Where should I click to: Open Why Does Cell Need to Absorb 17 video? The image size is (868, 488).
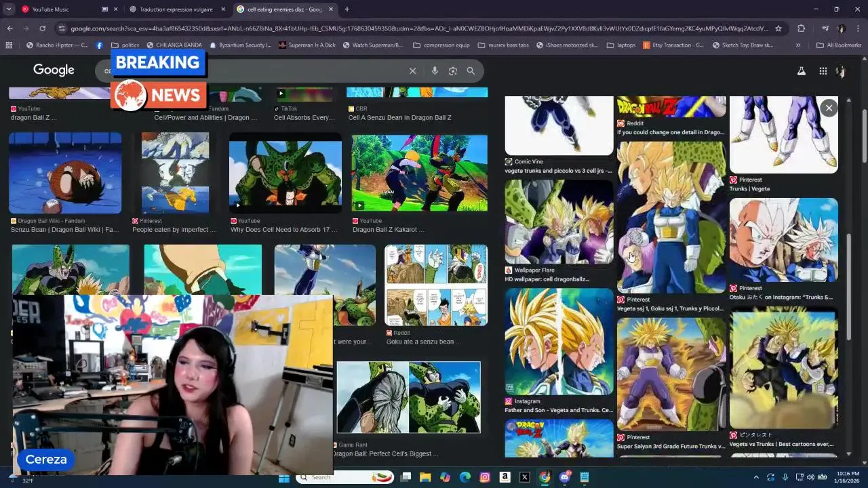pos(285,173)
